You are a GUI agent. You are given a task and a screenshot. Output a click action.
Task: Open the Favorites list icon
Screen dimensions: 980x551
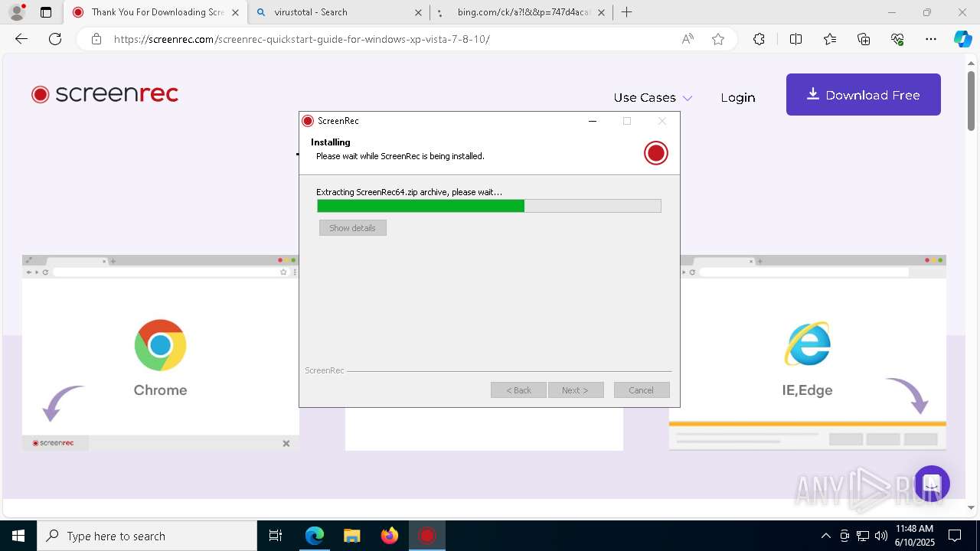pos(830,39)
